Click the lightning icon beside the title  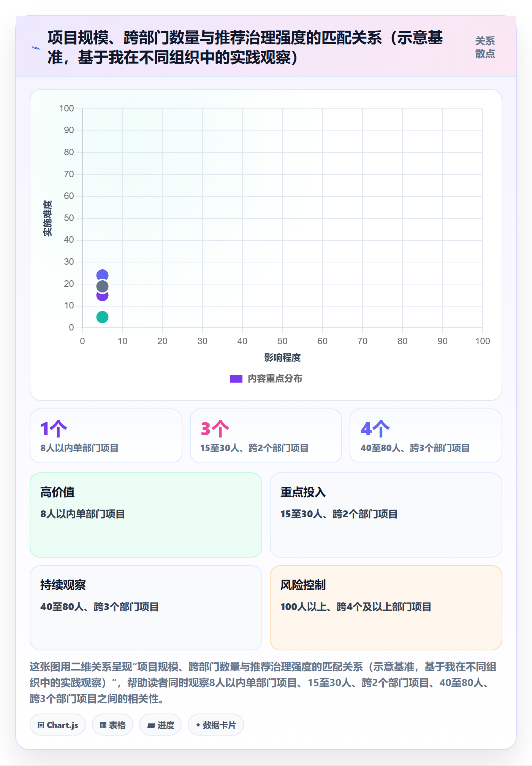click(36, 48)
